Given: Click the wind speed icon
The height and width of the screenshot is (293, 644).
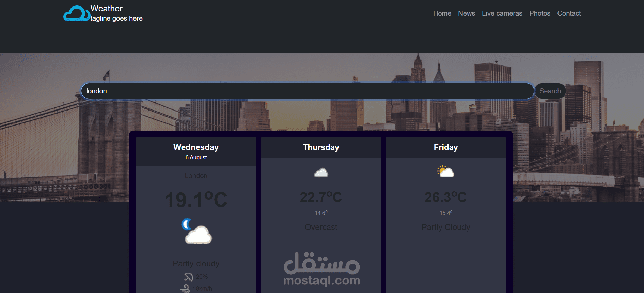Looking at the screenshot, I should click(x=185, y=289).
